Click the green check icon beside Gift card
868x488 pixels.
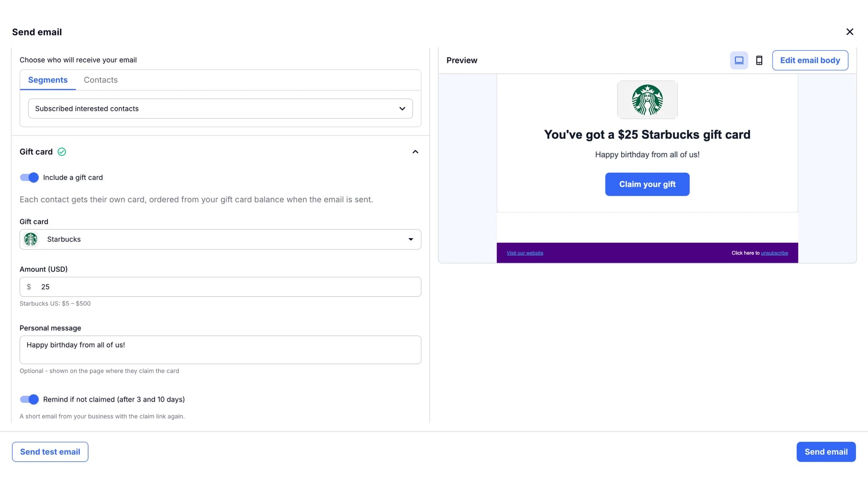pos(62,152)
